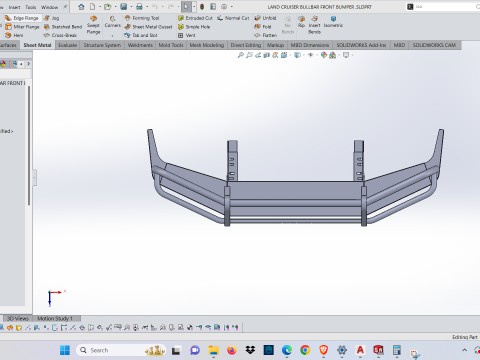Toggle the Select cursor tool
The image size is (480, 360).
[186, 7]
